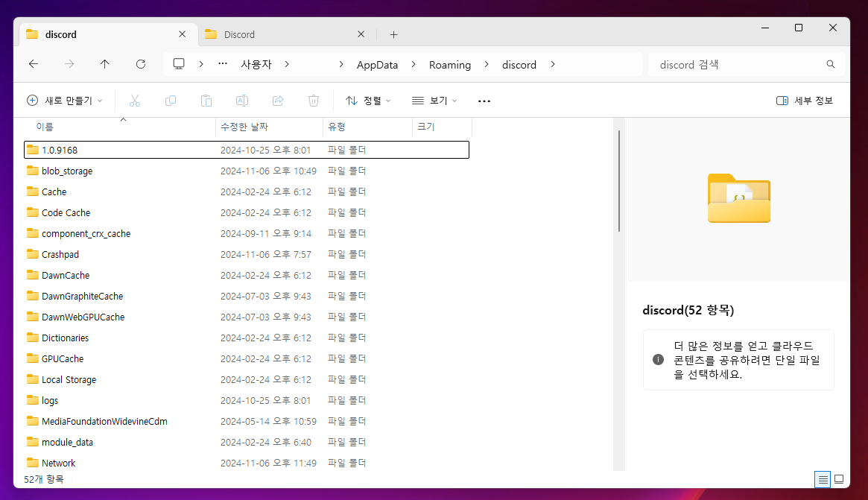The image size is (868, 500).
Task: Select the Local Storage folder
Action: [x=247, y=379]
